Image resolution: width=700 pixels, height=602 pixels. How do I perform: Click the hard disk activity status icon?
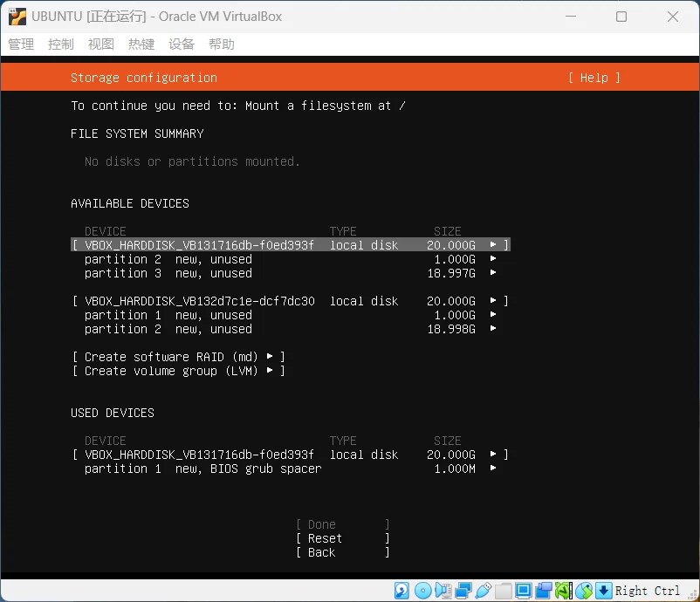tap(401, 591)
